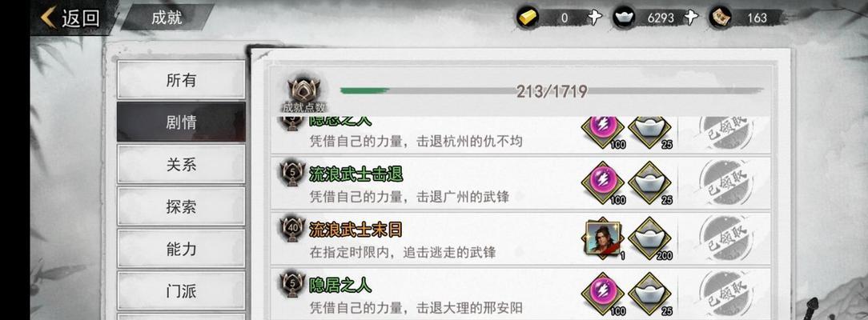This screenshot has width=868, height=320.
Task: Select the 剧情 category tab
Action: coord(181,122)
